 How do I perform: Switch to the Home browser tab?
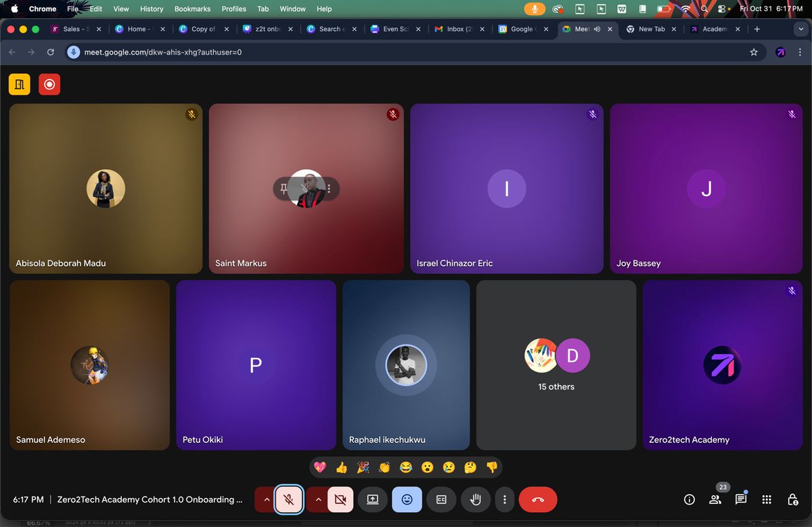tap(140, 29)
